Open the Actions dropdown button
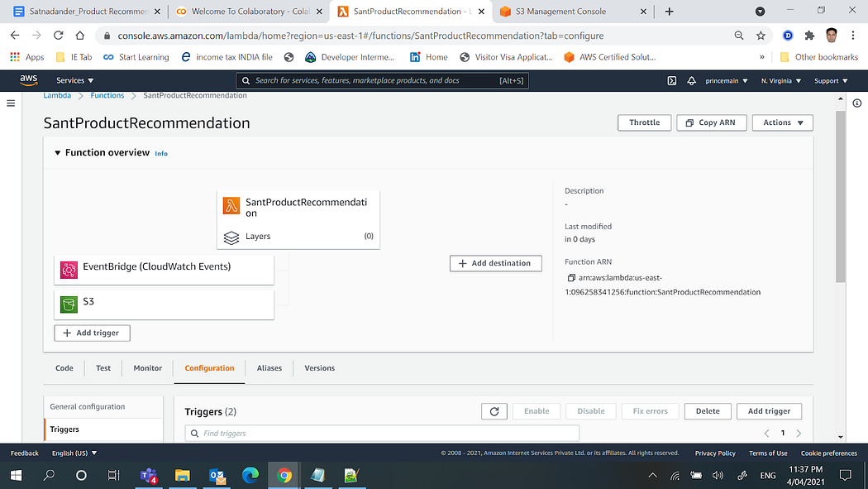Image resolution: width=868 pixels, height=489 pixels. 782,122
